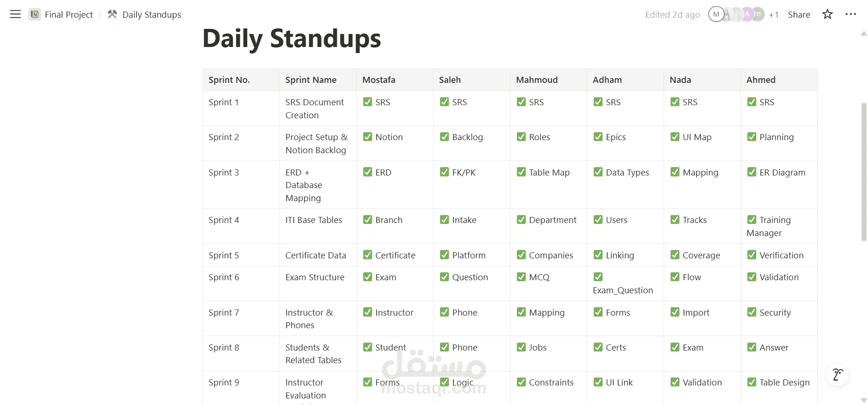Open the three-dot page options menu
868x405 pixels.
[851, 14]
